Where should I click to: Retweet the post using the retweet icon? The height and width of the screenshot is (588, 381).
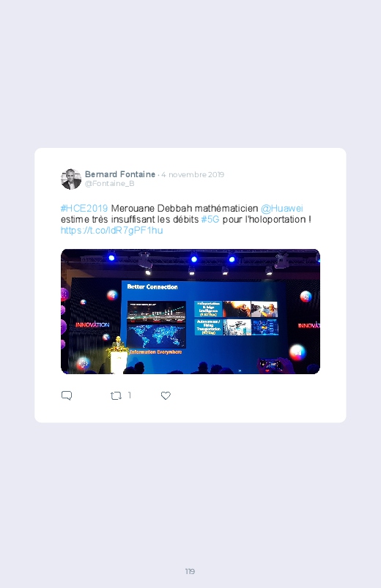(116, 395)
